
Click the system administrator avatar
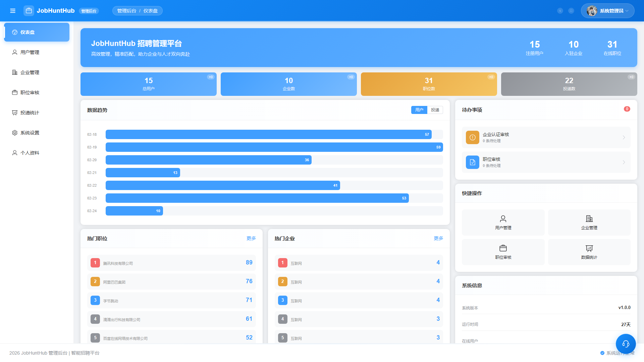click(x=592, y=11)
